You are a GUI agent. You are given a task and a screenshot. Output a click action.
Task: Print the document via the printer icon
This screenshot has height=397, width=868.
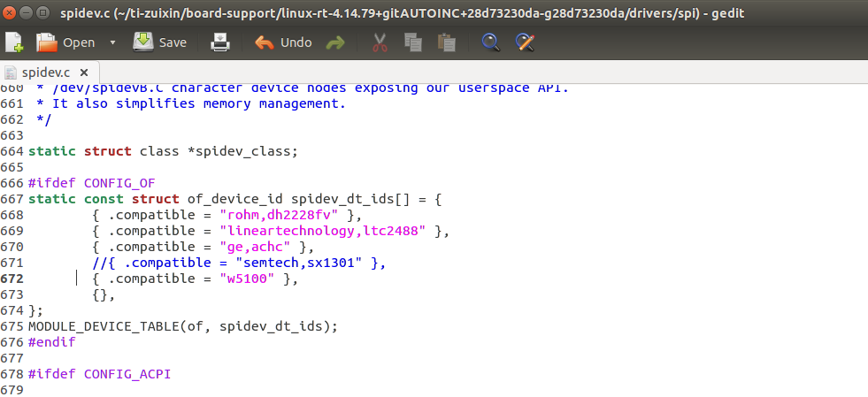click(x=220, y=42)
